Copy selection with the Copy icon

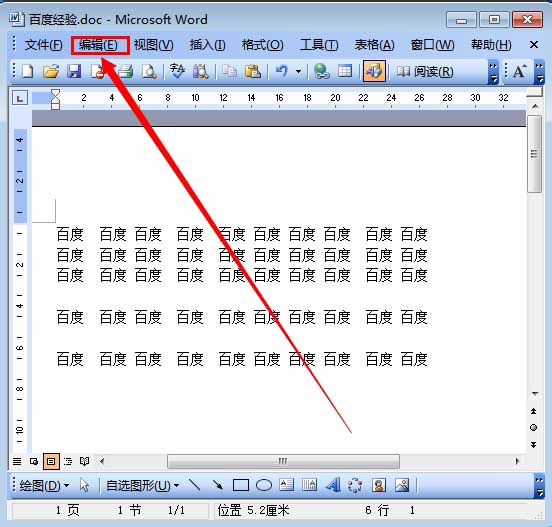229,71
